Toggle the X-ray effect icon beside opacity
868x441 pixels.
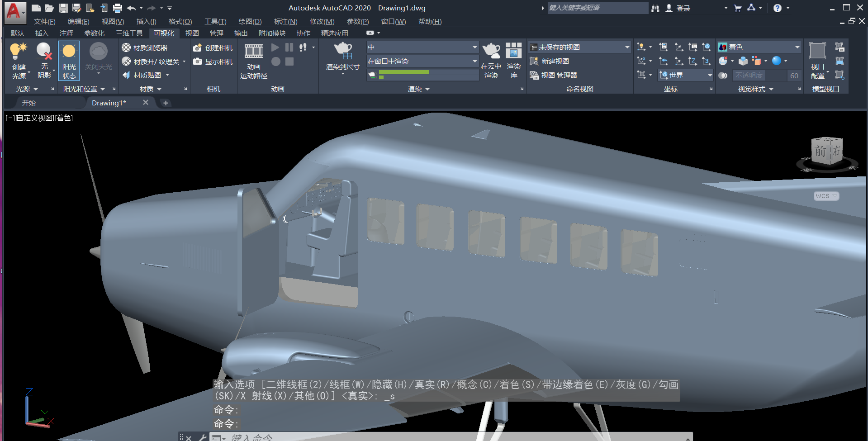click(x=723, y=76)
